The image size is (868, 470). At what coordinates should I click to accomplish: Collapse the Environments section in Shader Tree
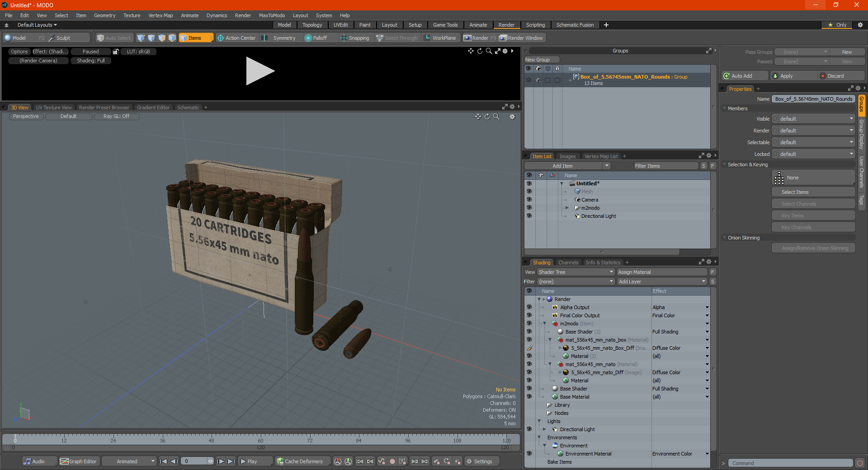[x=539, y=437]
